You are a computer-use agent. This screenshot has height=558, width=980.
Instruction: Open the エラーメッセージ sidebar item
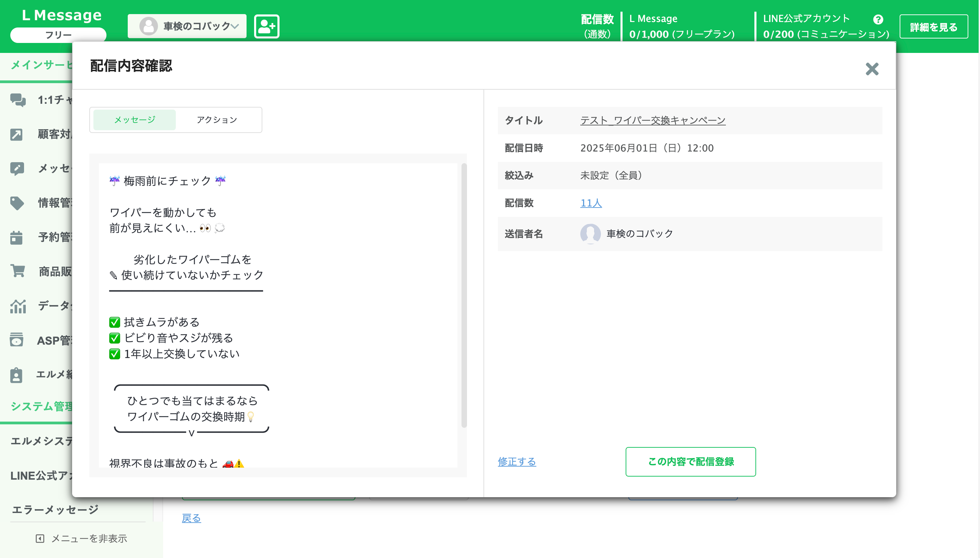[55, 510]
